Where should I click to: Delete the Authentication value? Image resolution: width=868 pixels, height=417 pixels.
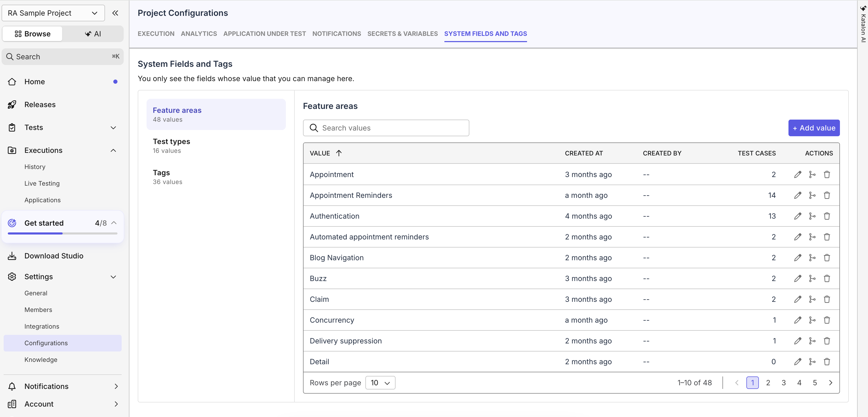[827, 216]
